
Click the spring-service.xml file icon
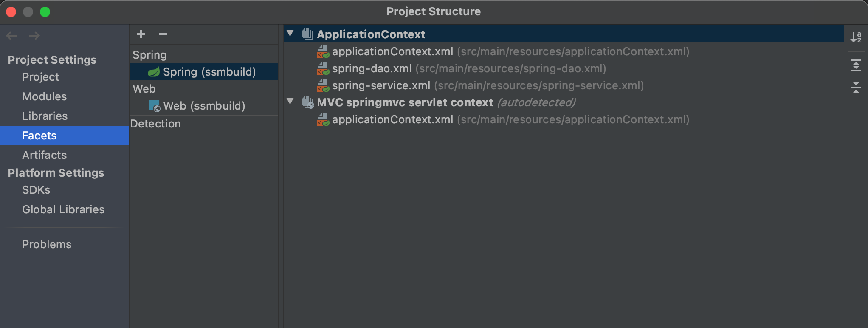tap(323, 85)
